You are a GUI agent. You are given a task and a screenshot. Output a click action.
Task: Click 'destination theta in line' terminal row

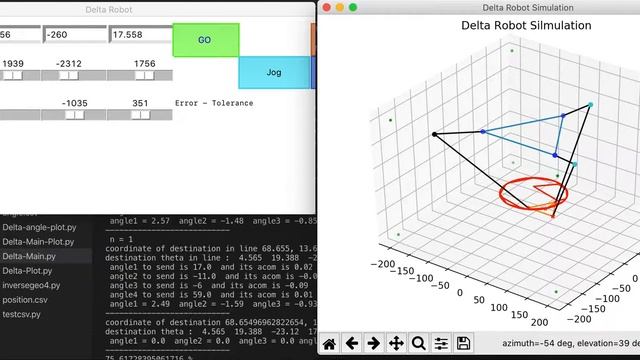(211, 258)
